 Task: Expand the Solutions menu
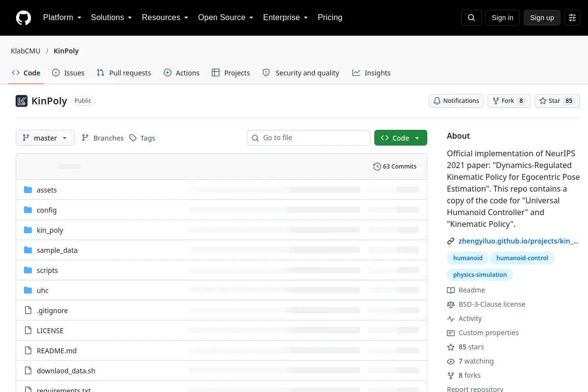click(x=111, y=18)
